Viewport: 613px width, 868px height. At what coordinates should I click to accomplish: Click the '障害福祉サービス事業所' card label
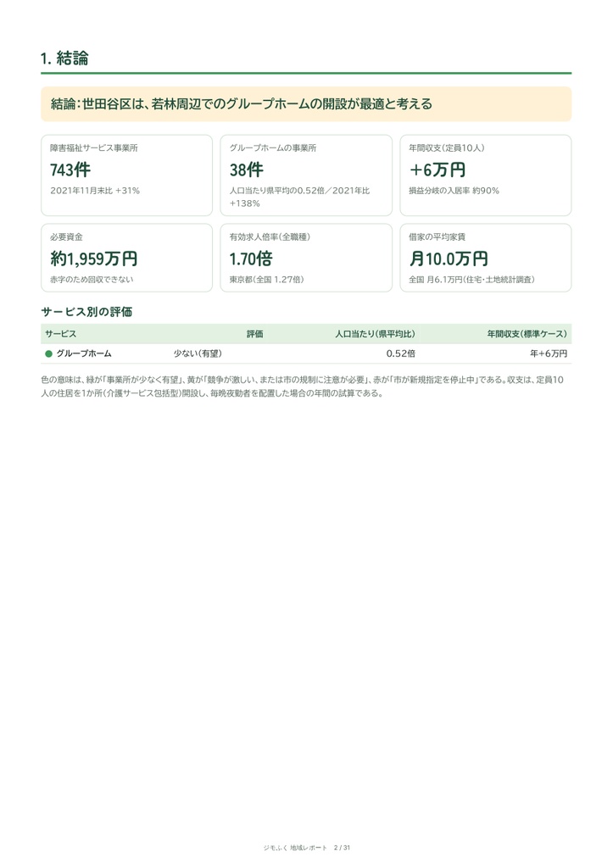coord(93,147)
